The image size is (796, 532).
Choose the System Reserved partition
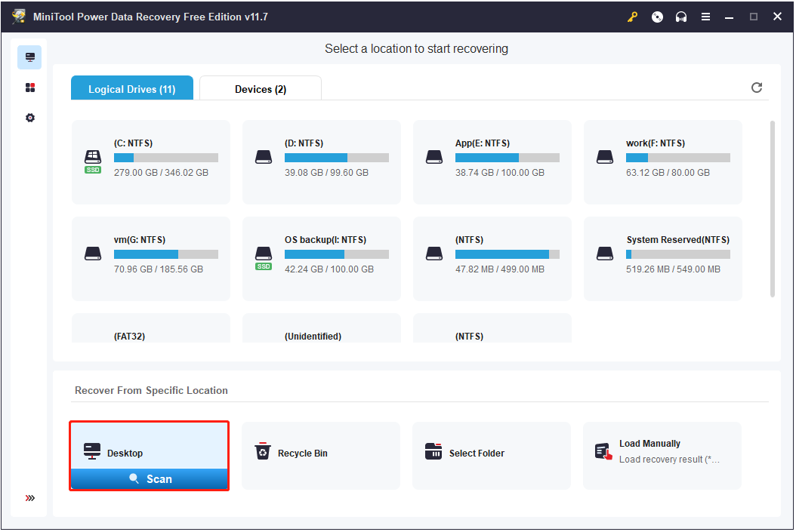[662, 258]
